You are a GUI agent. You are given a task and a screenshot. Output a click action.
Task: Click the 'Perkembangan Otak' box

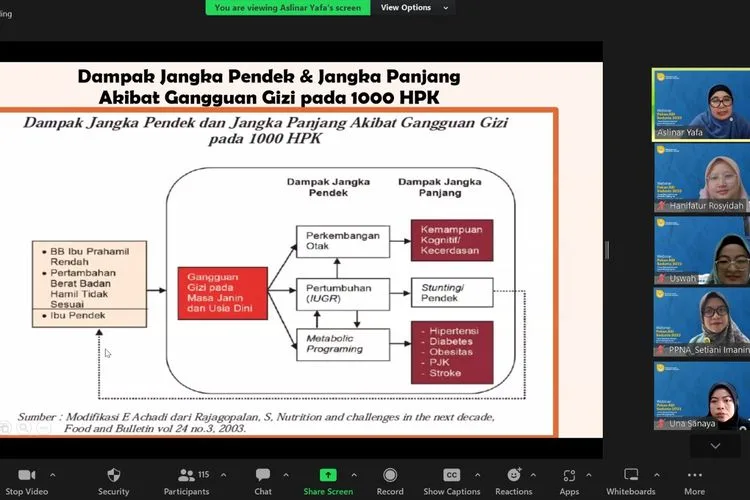[x=343, y=241]
